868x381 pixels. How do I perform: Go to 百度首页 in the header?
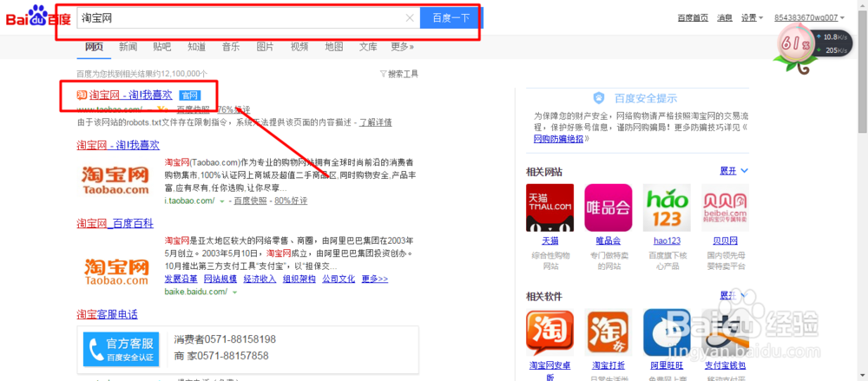693,17
